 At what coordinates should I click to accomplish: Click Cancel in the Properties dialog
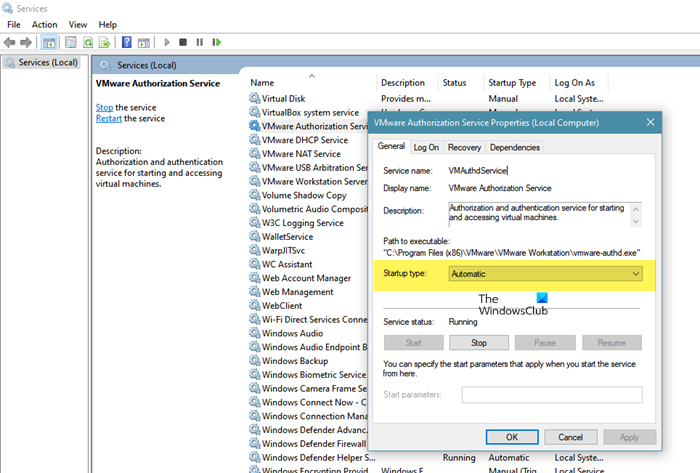[x=571, y=437]
